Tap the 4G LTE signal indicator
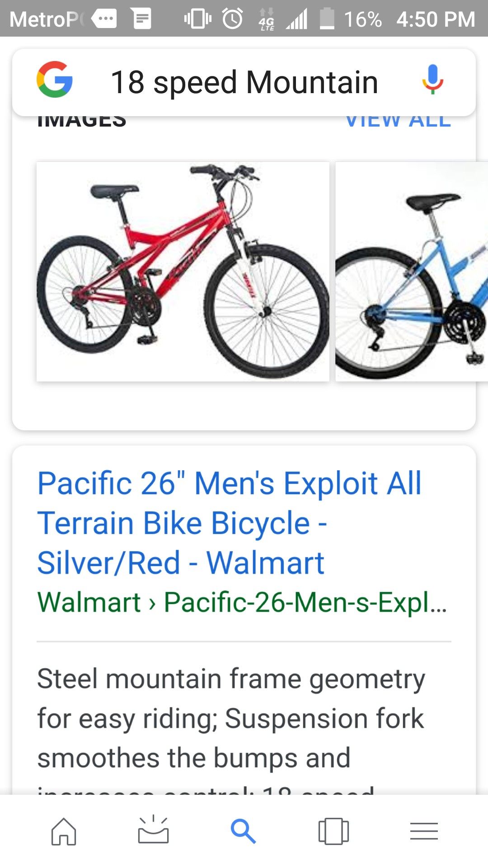Image resolution: width=488 pixels, height=868 pixels. (267, 19)
